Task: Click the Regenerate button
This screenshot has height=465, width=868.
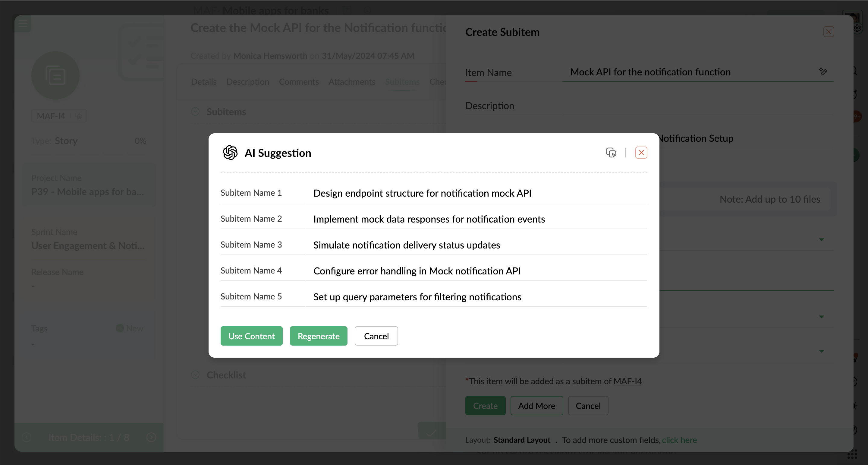Action: click(x=318, y=336)
